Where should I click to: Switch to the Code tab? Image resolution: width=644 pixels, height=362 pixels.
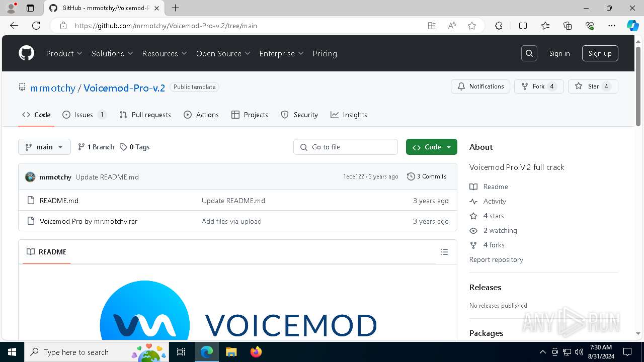coord(36,115)
